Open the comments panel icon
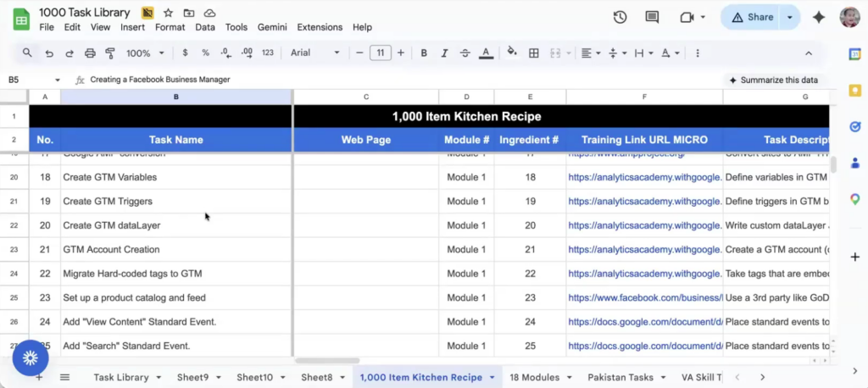Image resolution: width=868 pixels, height=388 pixels. click(x=652, y=17)
